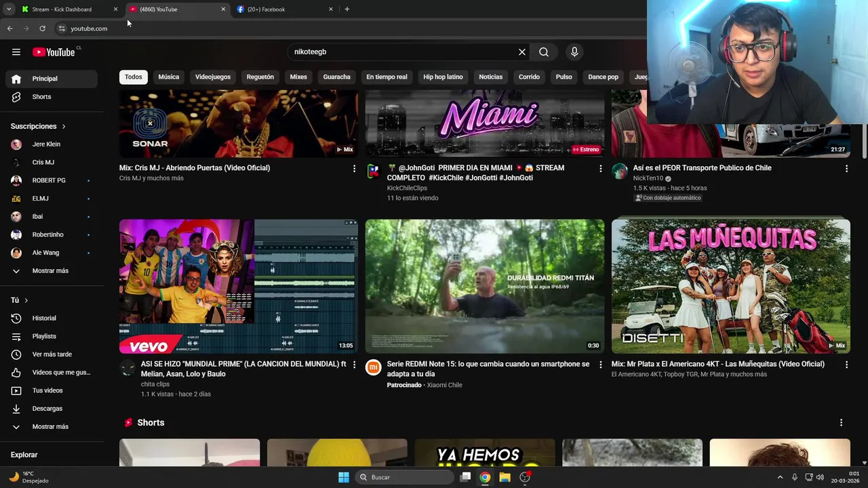Open the NickTen10 channel link
The height and width of the screenshot is (488, 868).
pos(648,178)
